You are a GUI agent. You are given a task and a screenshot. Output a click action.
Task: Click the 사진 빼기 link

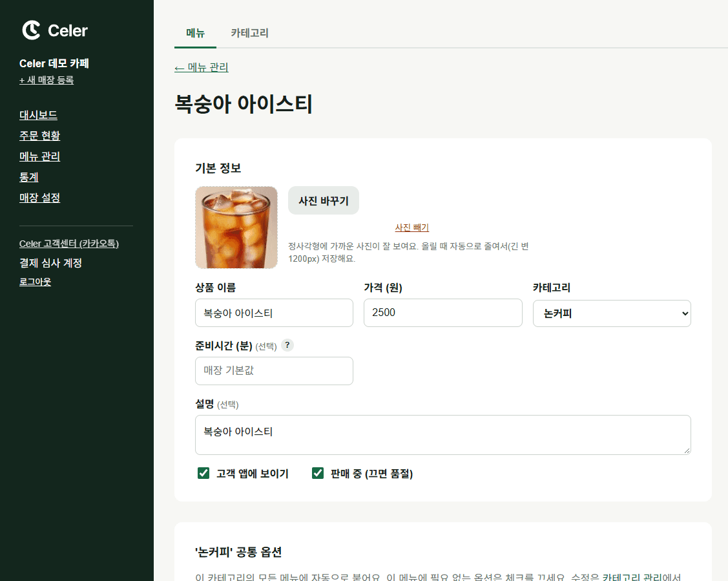[x=412, y=227]
